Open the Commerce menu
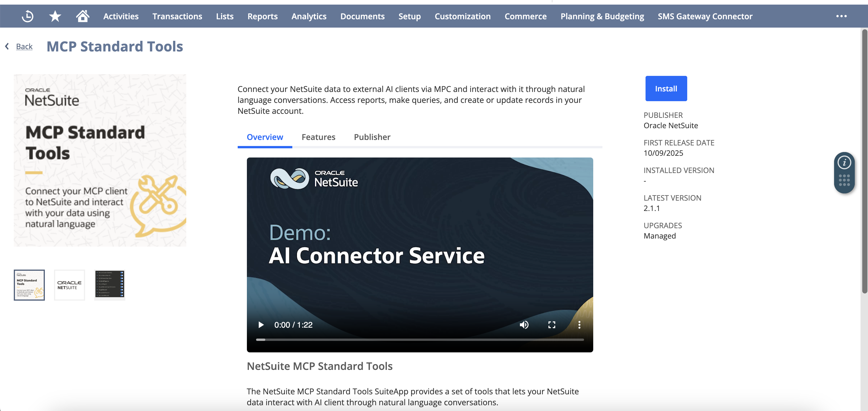 [525, 16]
